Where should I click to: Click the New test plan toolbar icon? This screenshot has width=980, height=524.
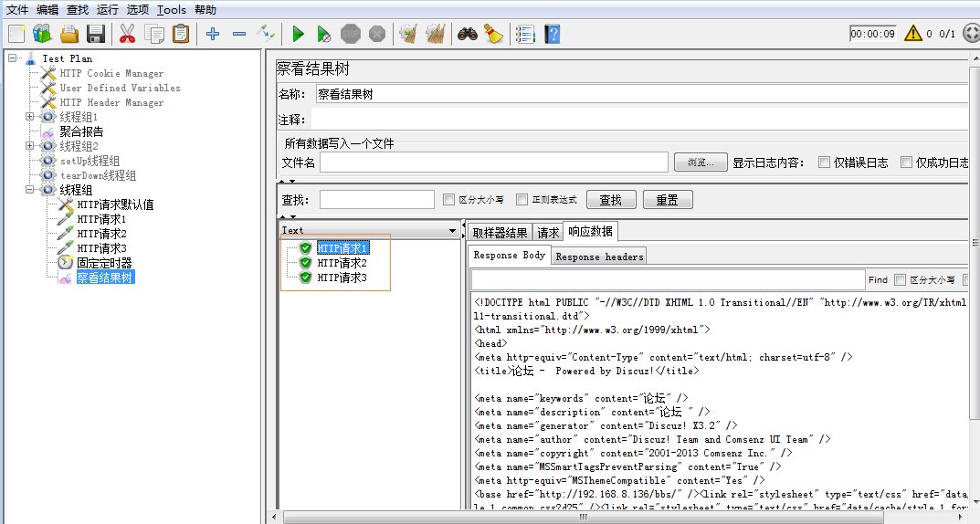pos(16,34)
